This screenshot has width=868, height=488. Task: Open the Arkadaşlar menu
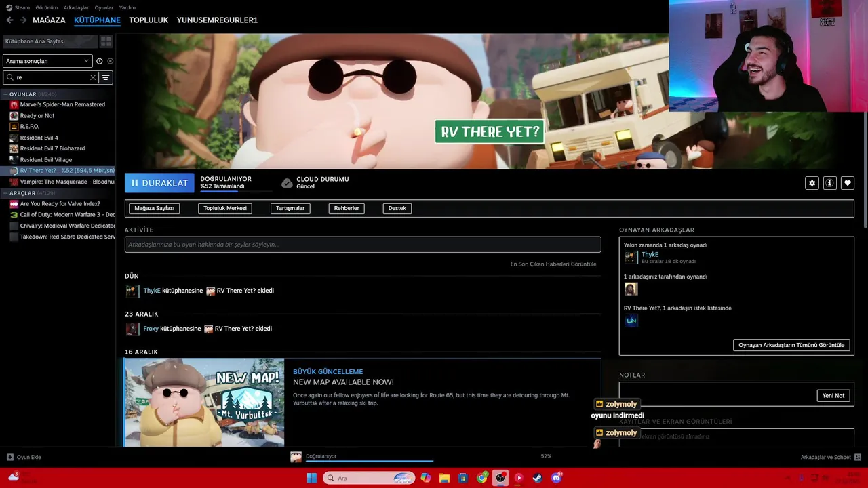click(76, 7)
